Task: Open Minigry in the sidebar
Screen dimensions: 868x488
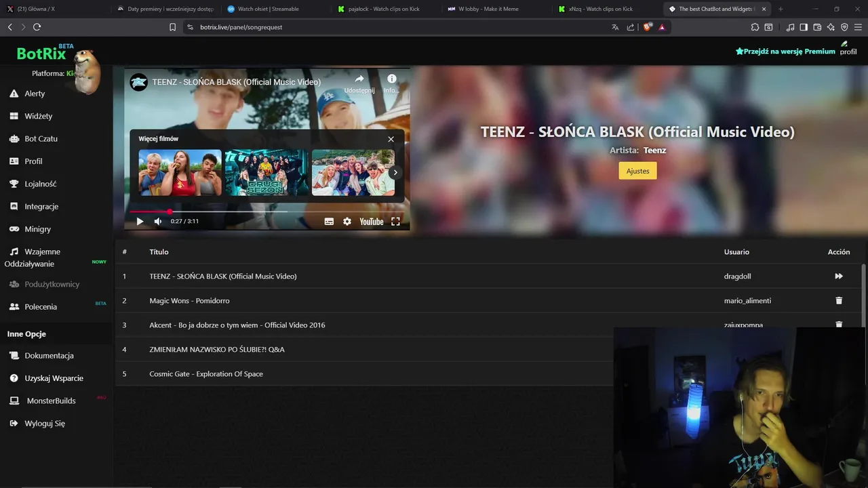Action: click(38, 229)
